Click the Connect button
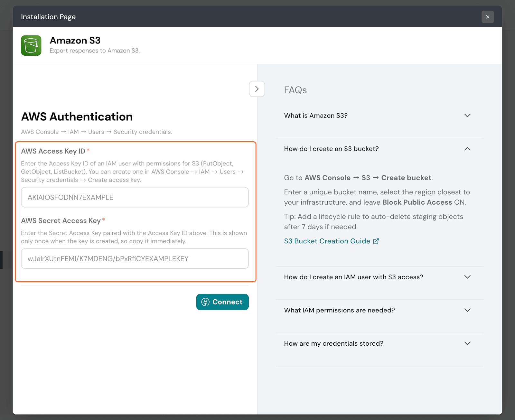 click(222, 302)
